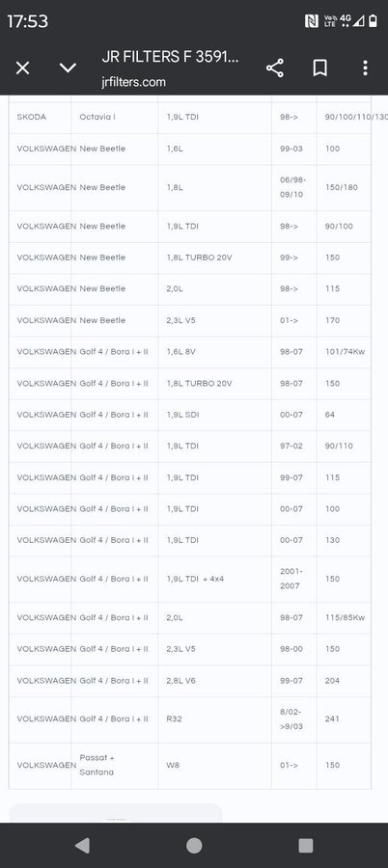Screen dimensions: 388x868
Task: Tap the share icon
Action: [275, 68]
